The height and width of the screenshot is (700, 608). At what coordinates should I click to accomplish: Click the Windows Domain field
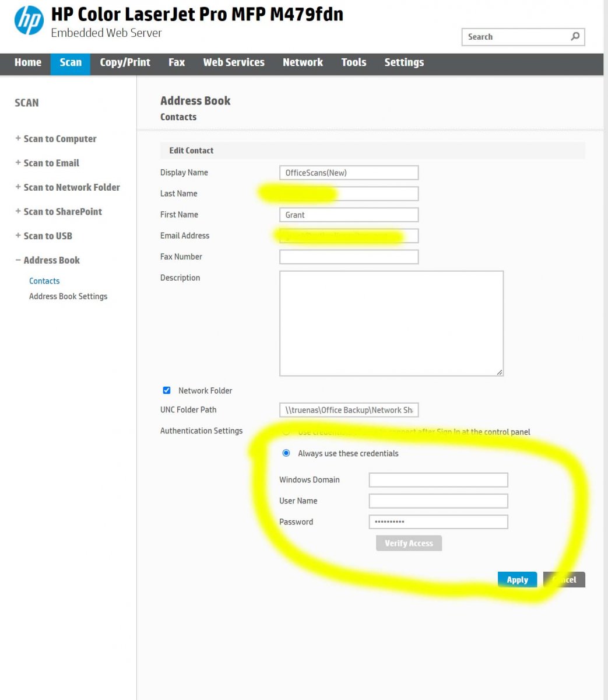click(438, 480)
